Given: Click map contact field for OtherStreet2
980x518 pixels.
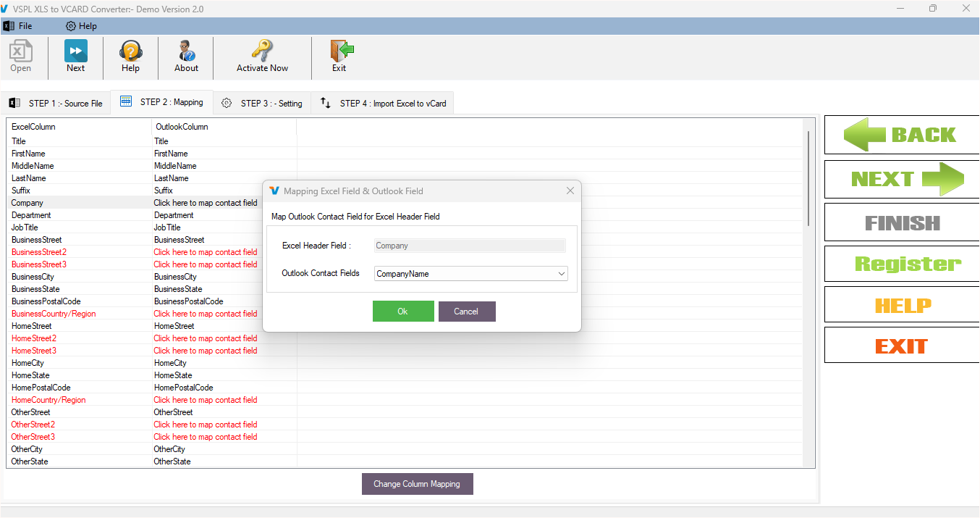Looking at the screenshot, I should (206, 425).
